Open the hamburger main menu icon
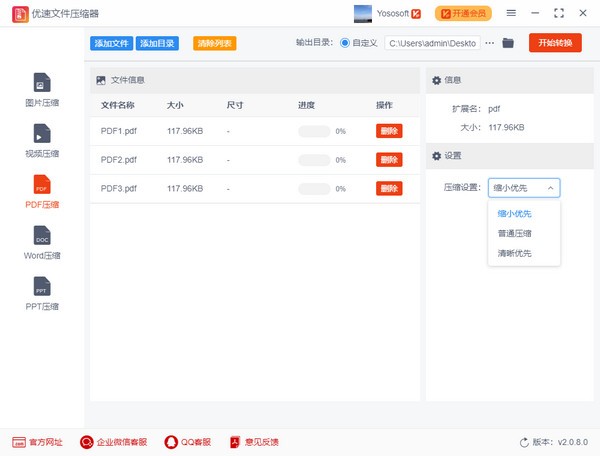 click(x=511, y=13)
